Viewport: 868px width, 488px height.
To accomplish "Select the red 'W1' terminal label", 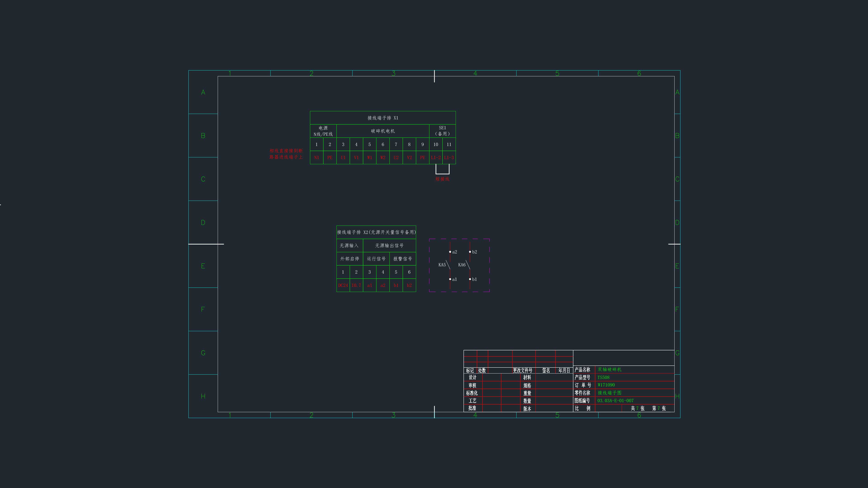I will click(x=370, y=158).
